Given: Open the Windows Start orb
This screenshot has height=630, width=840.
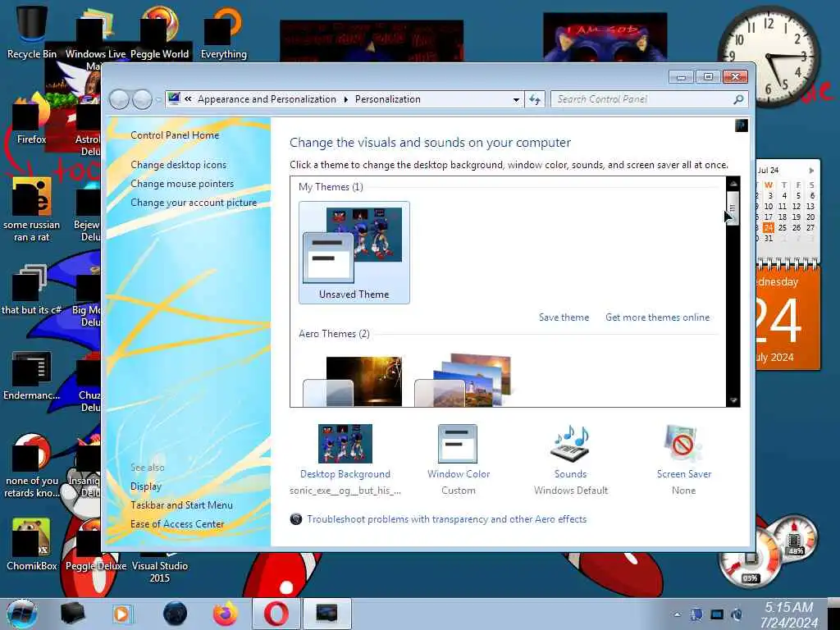Looking at the screenshot, I should (x=22, y=614).
